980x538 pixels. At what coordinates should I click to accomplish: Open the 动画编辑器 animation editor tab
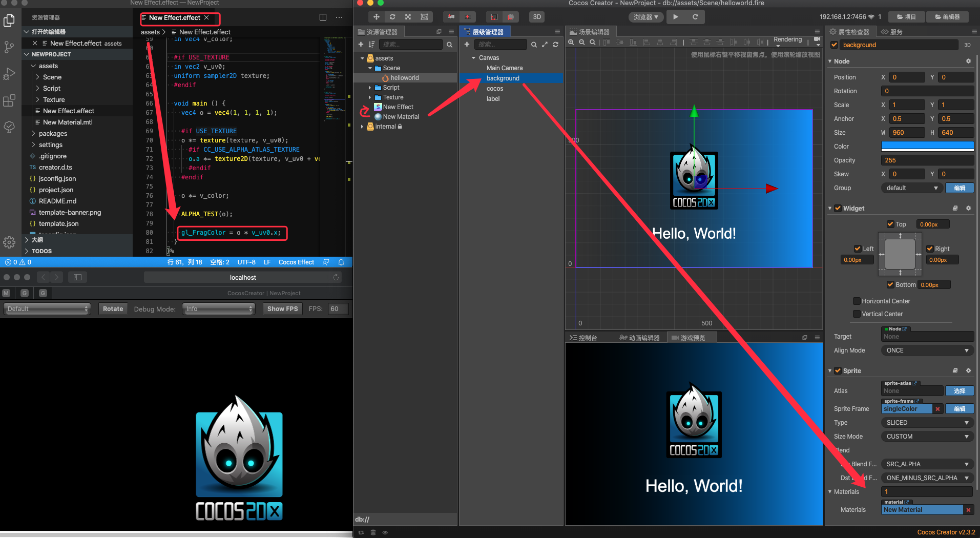(639, 338)
